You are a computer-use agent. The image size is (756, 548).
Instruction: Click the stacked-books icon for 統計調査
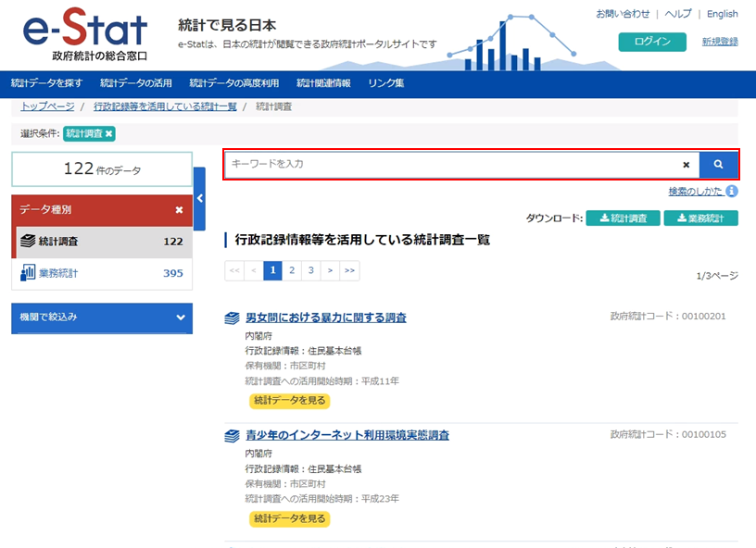coord(28,241)
